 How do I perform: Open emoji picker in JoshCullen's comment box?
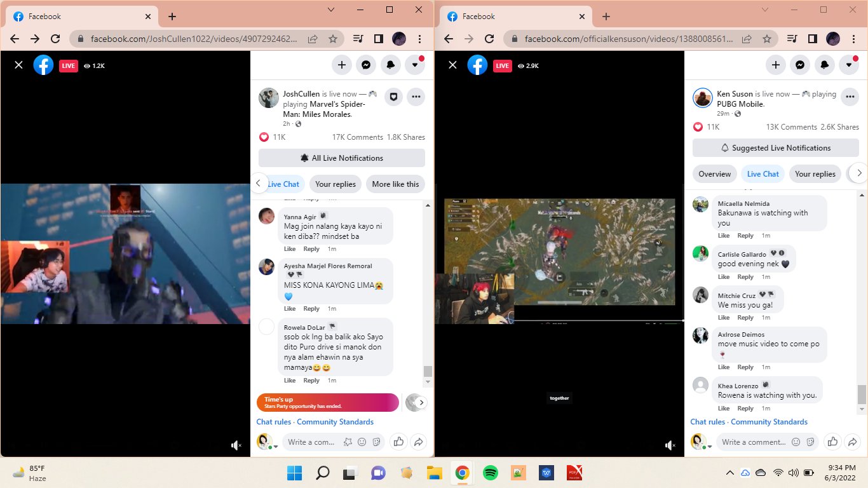[x=362, y=442]
